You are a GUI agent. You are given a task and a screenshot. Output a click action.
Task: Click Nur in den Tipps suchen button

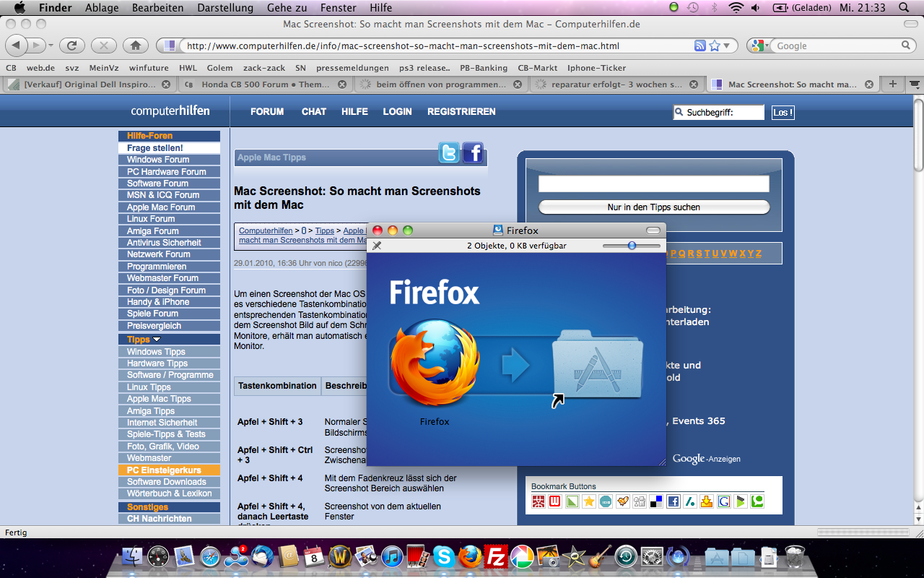tap(654, 207)
